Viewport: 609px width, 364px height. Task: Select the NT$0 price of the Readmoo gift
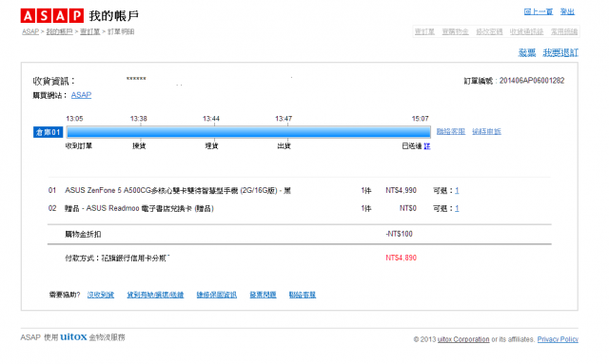click(x=408, y=208)
